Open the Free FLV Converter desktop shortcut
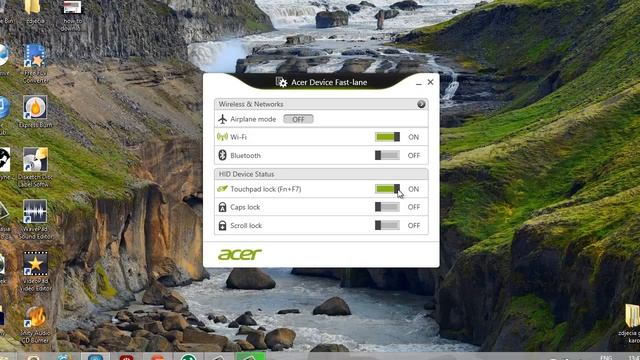Viewport: 640px width, 360px height. point(35,64)
